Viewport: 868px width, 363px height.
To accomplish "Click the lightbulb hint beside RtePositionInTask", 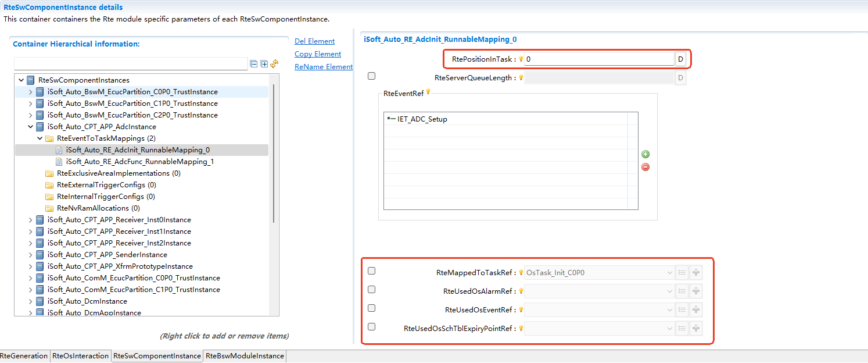I will pyautogui.click(x=521, y=59).
